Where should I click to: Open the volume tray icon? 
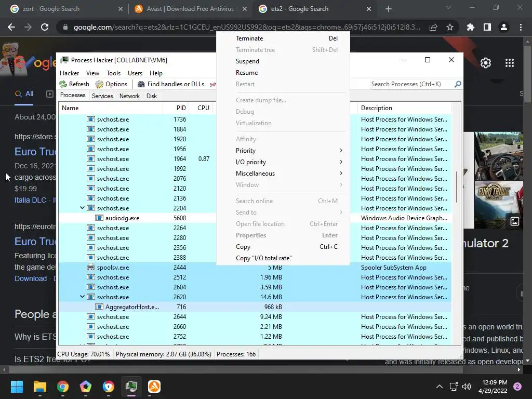click(467, 387)
